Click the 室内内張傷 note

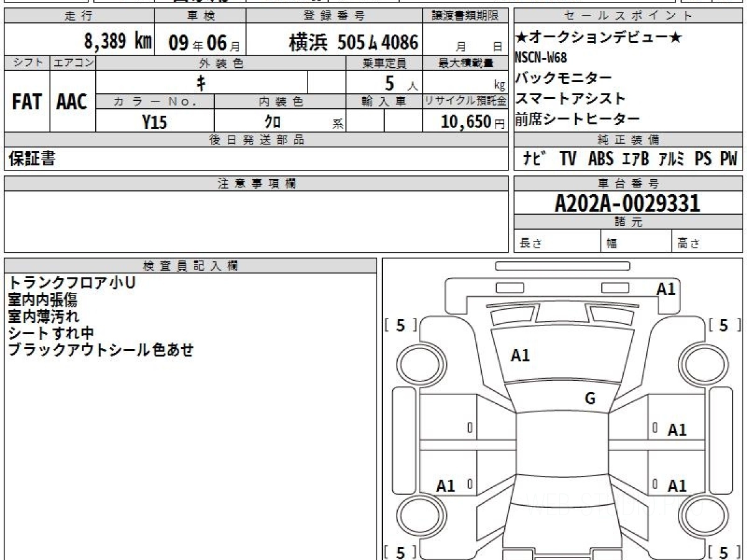coord(42,299)
